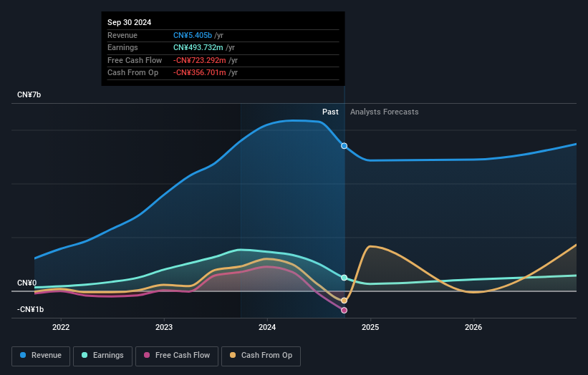The width and height of the screenshot is (588, 375).
Task: Toggle the Revenue legend button
Action: tap(41, 356)
